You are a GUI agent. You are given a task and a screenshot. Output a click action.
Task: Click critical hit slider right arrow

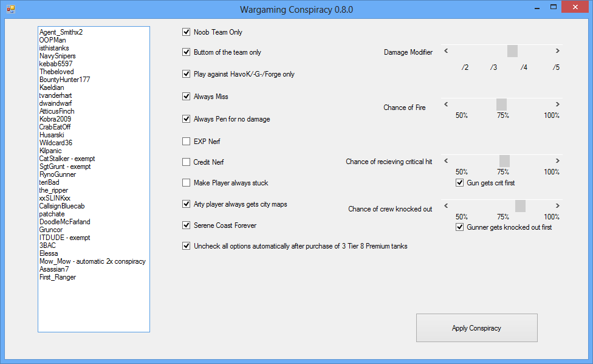pyautogui.click(x=557, y=161)
